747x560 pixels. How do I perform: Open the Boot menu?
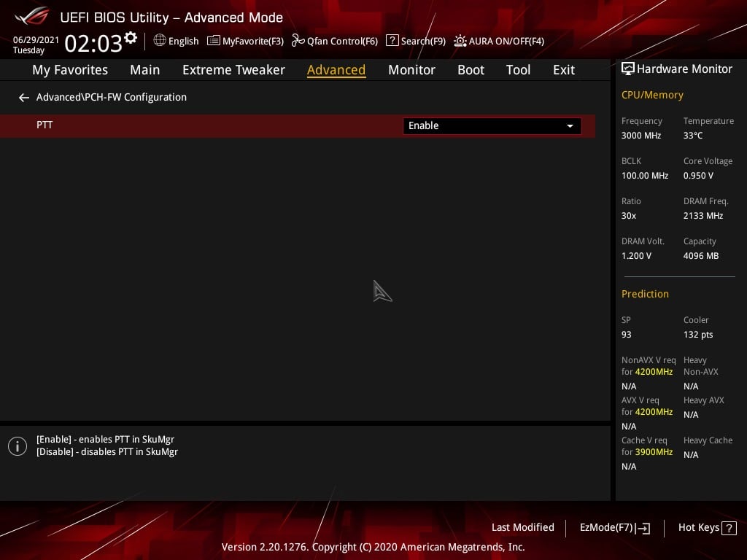pyautogui.click(x=471, y=69)
